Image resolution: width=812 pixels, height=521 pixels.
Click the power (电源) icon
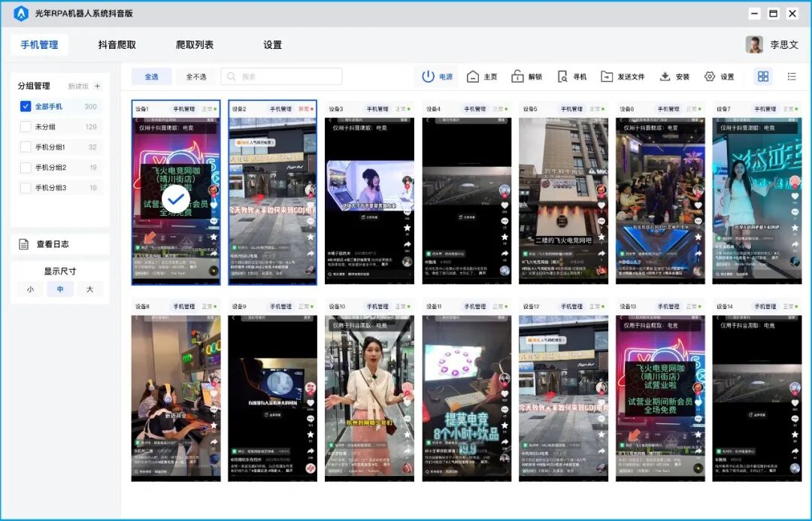click(x=428, y=77)
